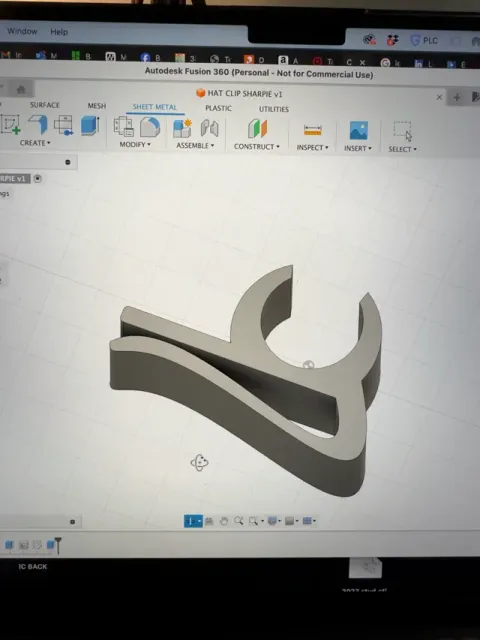This screenshot has height=640, width=480.
Task: Open the Viewports layout dropdown
Action: [309, 521]
